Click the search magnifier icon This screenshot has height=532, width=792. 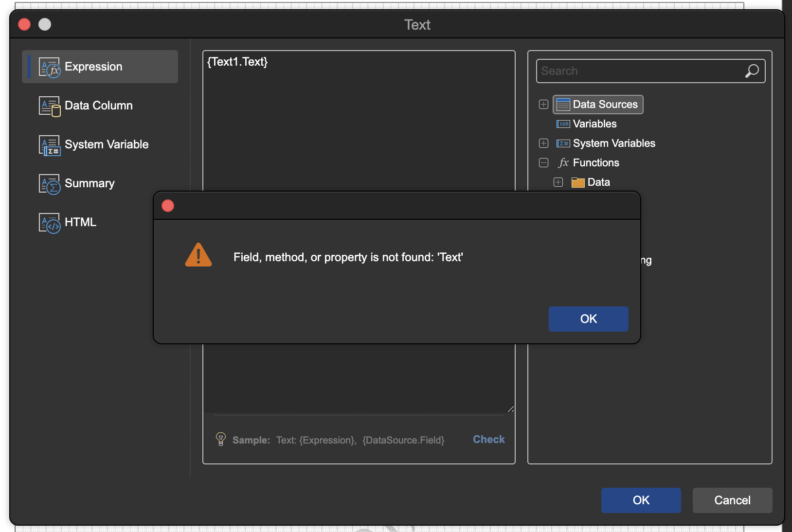click(752, 71)
